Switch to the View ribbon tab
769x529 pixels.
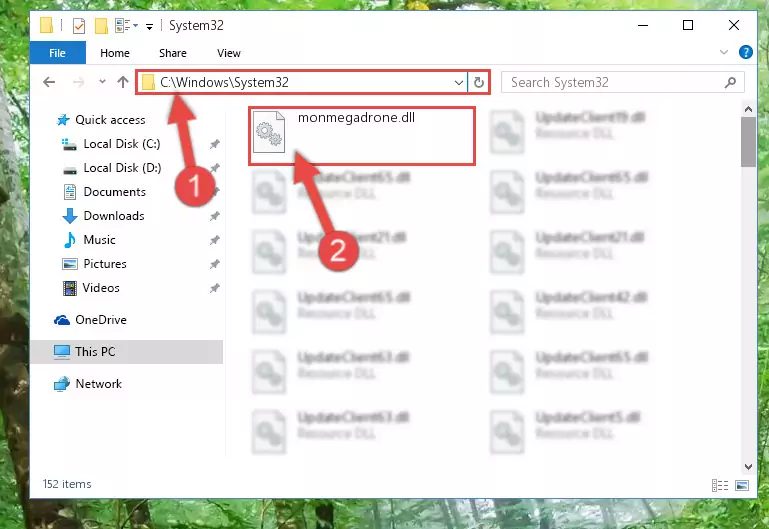pyautogui.click(x=229, y=53)
